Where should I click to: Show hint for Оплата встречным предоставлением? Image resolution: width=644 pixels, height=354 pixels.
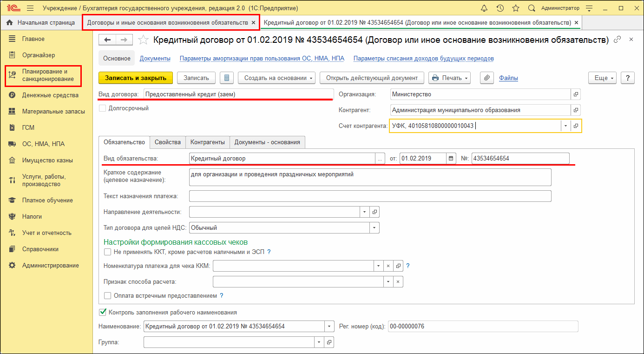coord(222,295)
